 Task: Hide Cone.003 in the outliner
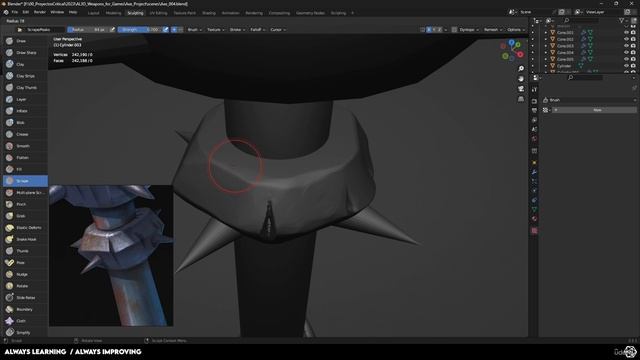(627, 46)
